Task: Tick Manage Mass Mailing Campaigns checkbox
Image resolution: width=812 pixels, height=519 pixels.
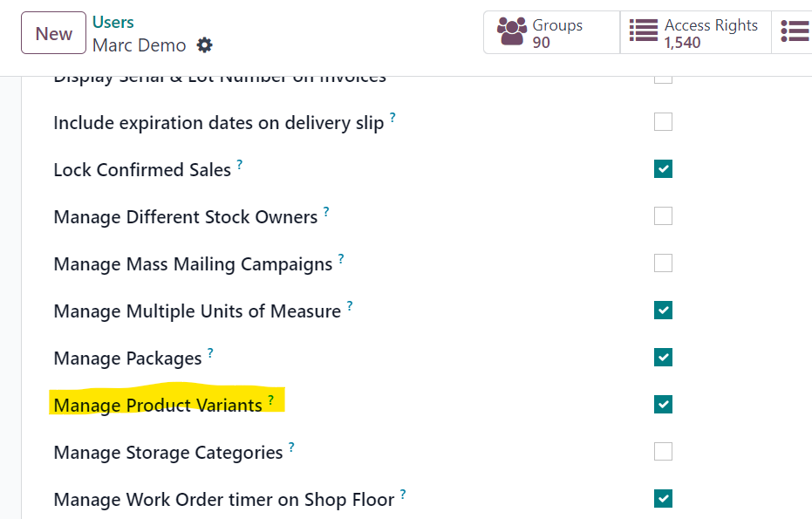Action: (x=663, y=263)
